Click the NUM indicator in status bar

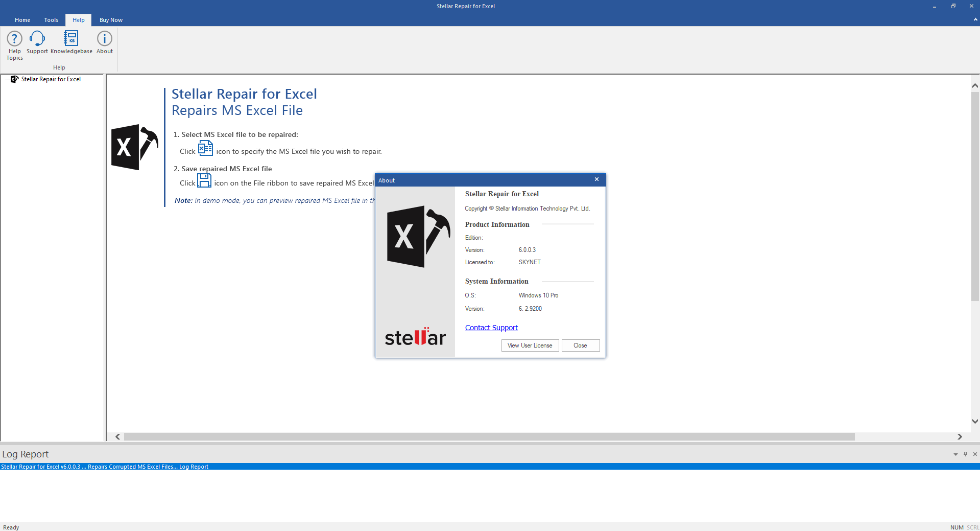(x=957, y=527)
